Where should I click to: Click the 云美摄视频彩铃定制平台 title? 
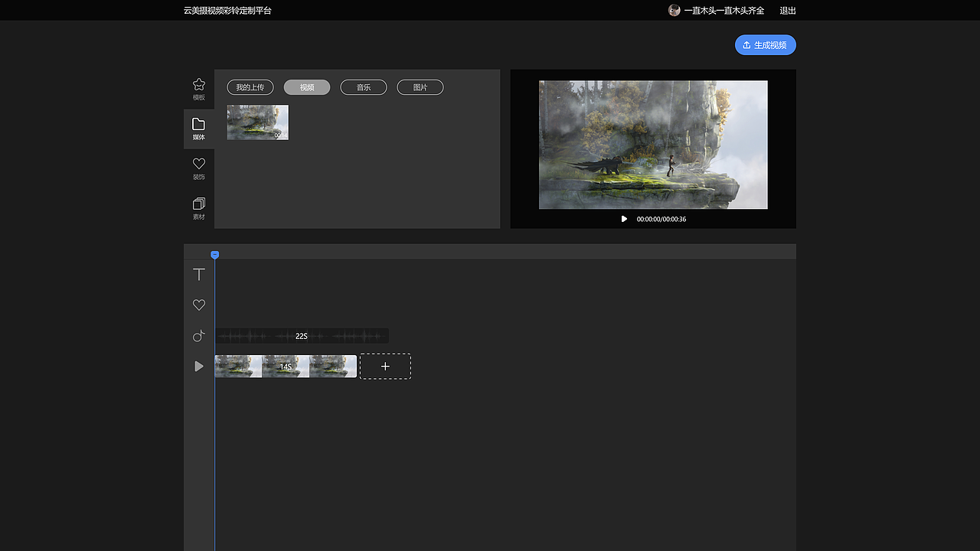pos(227,11)
